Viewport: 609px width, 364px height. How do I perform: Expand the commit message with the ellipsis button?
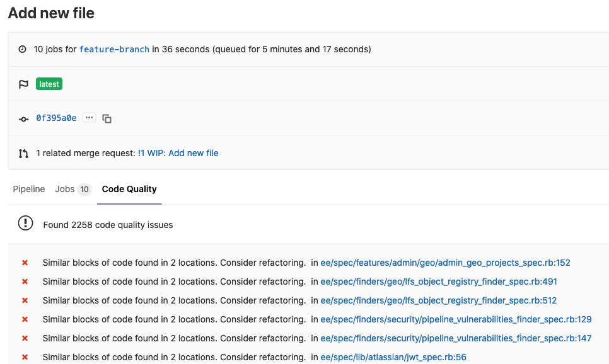[89, 117]
